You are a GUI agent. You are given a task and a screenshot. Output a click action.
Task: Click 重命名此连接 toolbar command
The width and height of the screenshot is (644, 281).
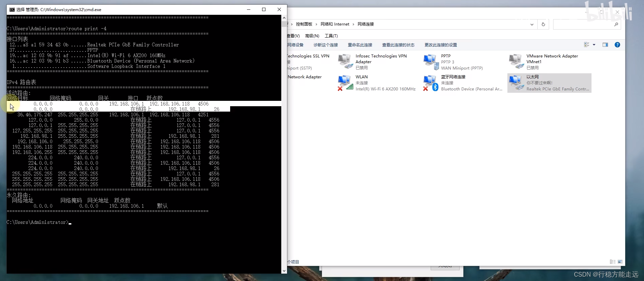point(360,45)
